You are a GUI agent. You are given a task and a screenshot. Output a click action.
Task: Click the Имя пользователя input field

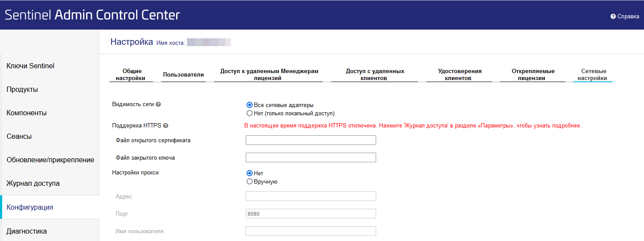[311, 231]
